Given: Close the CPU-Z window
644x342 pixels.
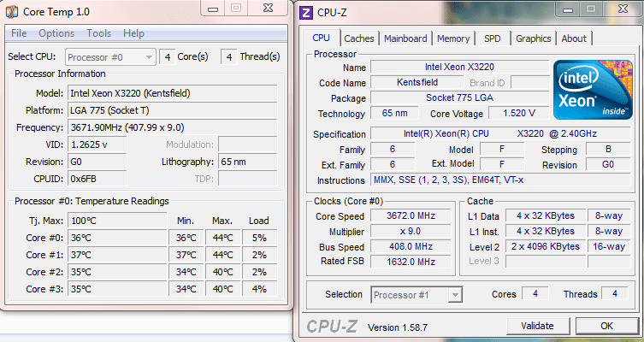Looking at the screenshot, I should pos(623,9).
